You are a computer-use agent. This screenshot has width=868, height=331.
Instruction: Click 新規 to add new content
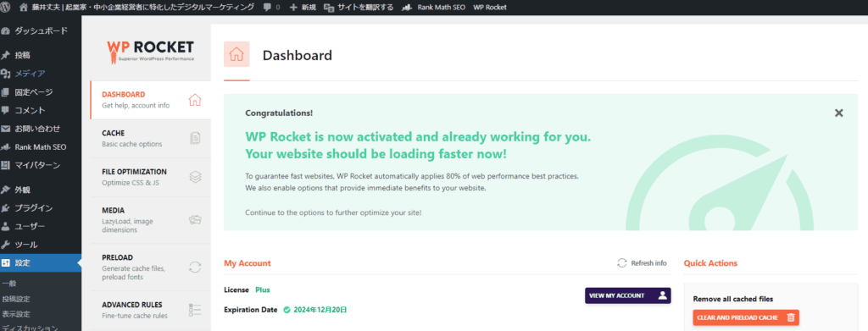[x=303, y=7]
